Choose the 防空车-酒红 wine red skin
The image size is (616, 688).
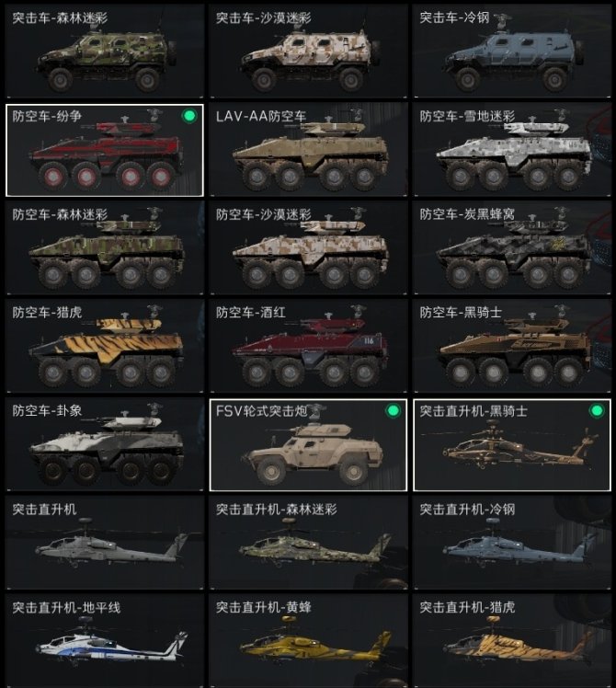coord(308,346)
